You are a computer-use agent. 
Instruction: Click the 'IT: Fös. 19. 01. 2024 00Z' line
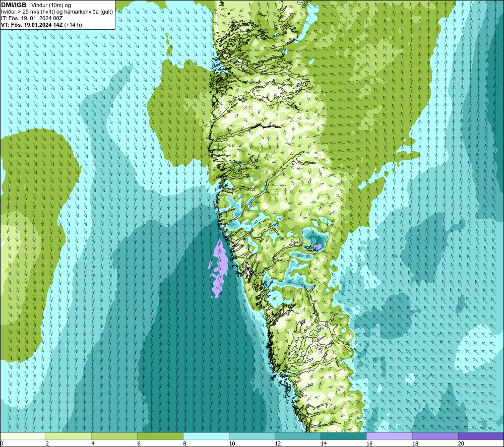pos(32,18)
